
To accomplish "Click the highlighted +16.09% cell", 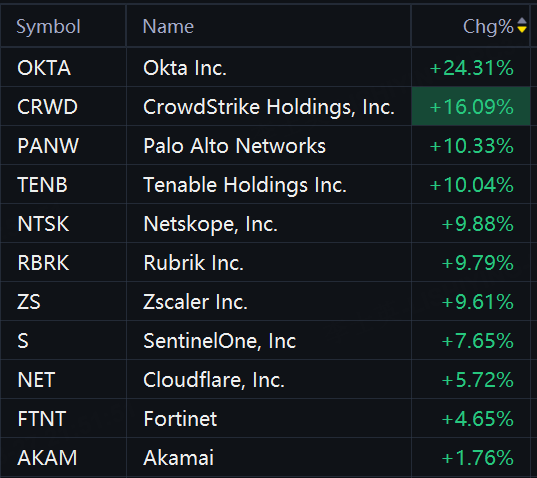I will pyautogui.click(x=471, y=106).
